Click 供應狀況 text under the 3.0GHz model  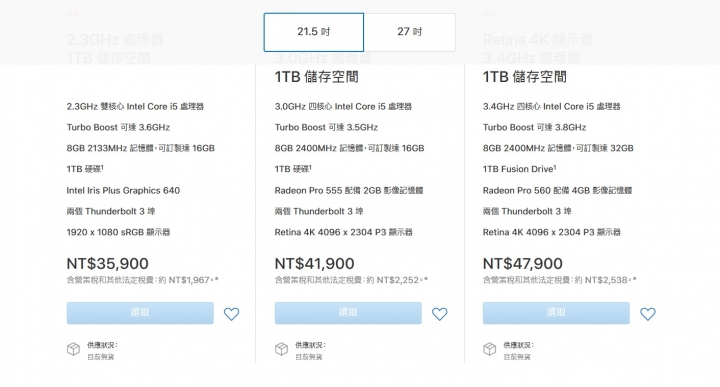[x=310, y=345]
